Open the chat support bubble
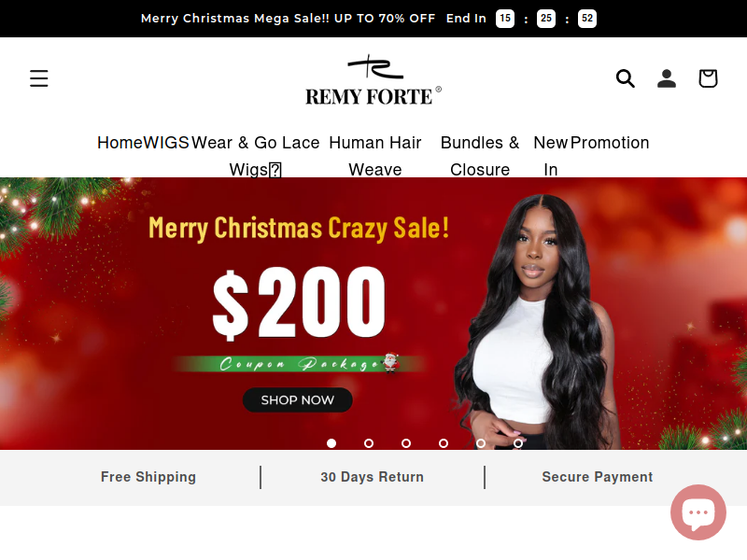The image size is (747, 560). (x=698, y=511)
